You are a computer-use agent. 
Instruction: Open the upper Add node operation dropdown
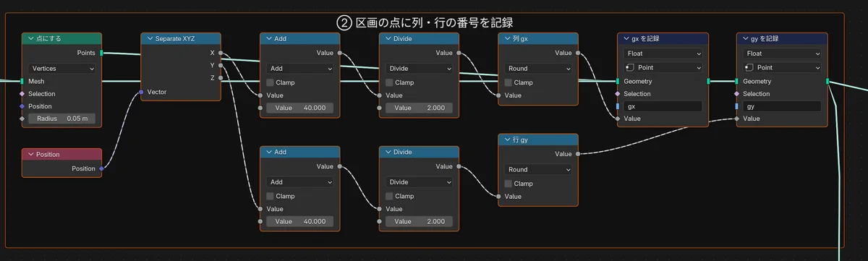tap(299, 69)
